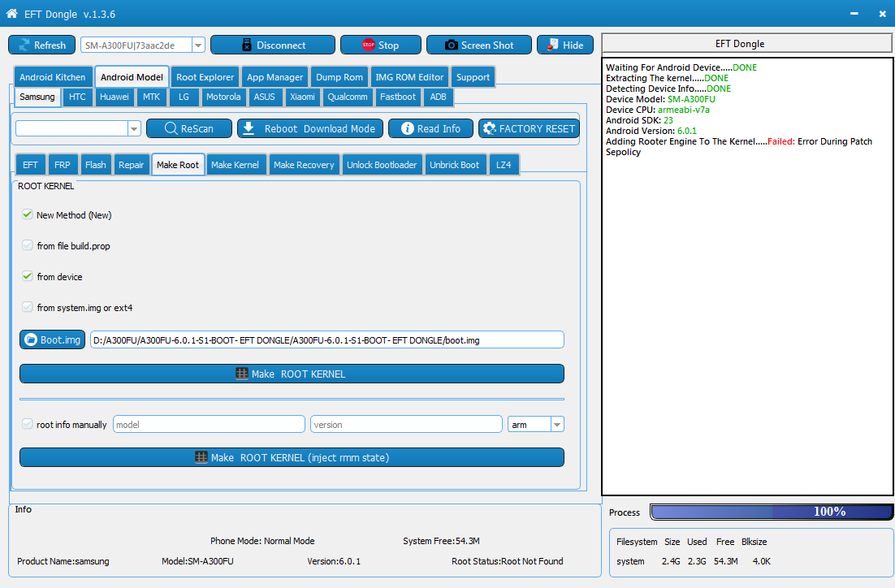The height and width of the screenshot is (588, 895).
Task: Select the Qualcomm tab
Action: tap(348, 97)
